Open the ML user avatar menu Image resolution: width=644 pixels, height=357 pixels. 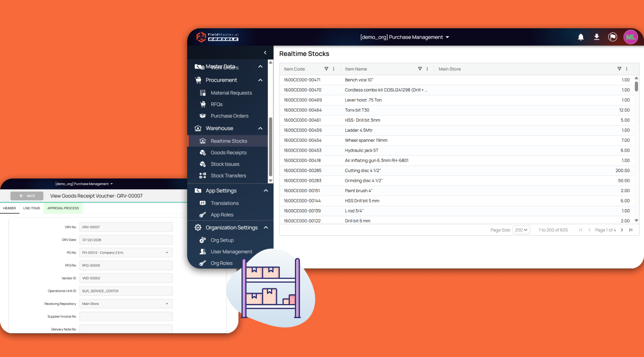[x=631, y=37]
